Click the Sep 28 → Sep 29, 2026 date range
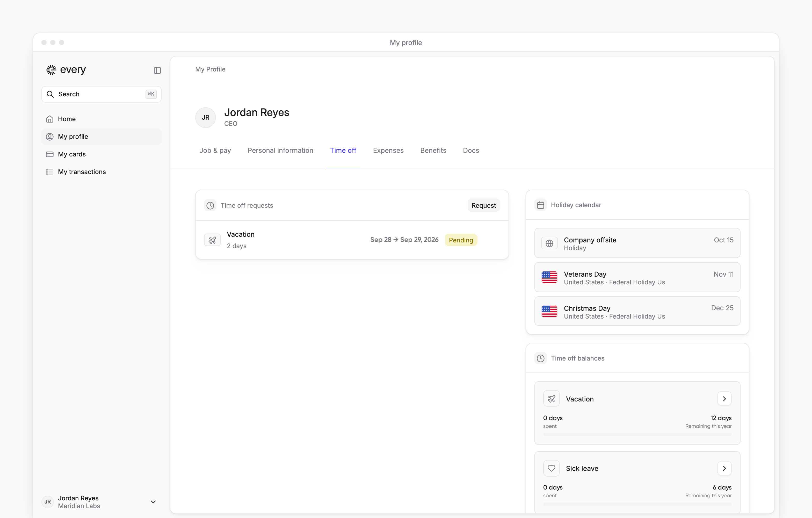Viewport: 812px width, 518px height. click(404, 240)
